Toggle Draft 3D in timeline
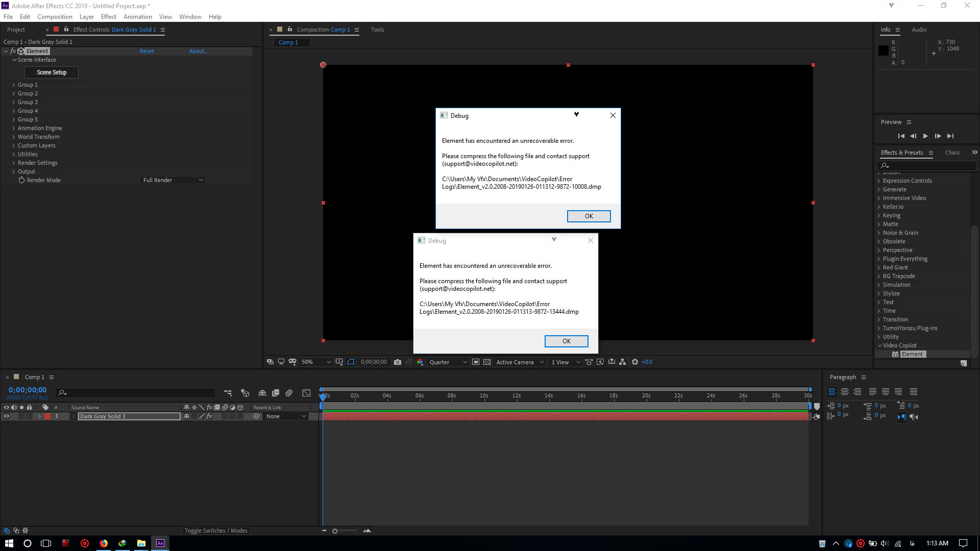This screenshot has height=551, width=980. (245, 393)
